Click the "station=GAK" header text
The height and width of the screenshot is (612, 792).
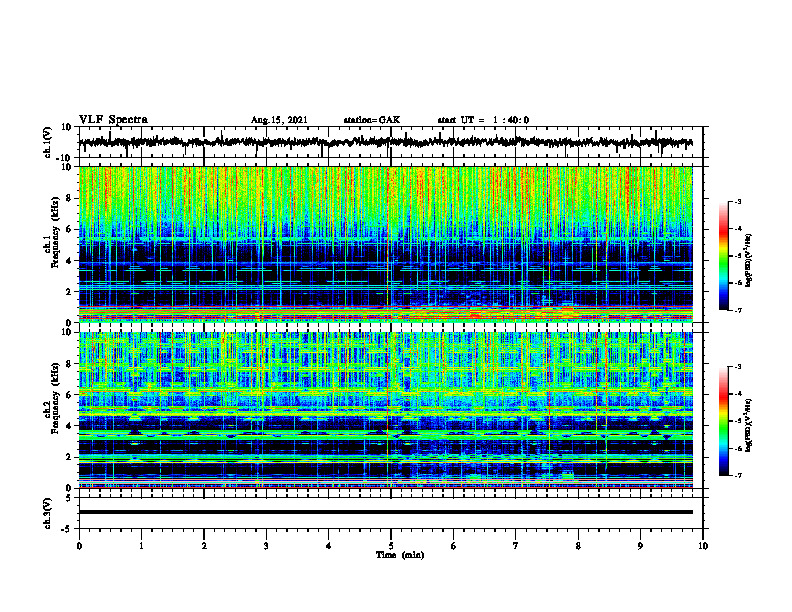coord(372,120)
